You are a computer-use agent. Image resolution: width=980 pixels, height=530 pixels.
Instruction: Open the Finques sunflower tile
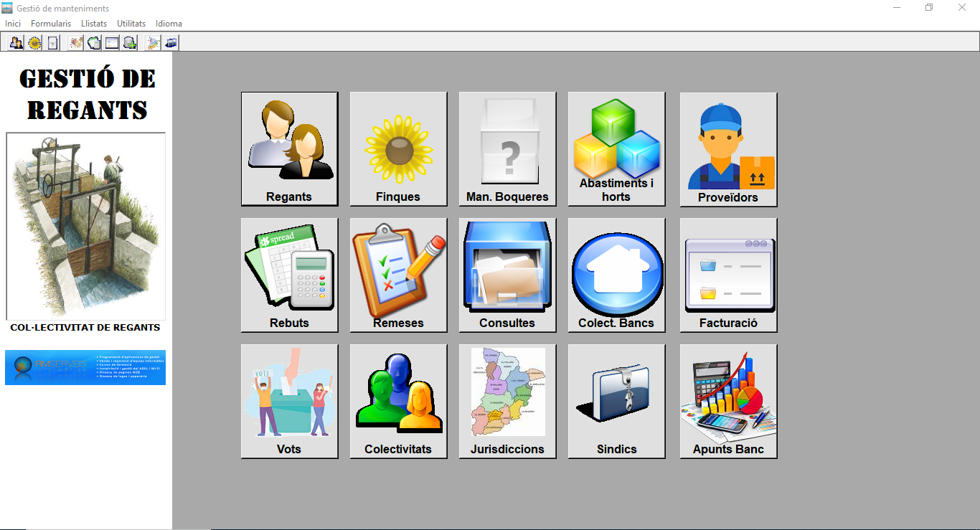(398, 148)
